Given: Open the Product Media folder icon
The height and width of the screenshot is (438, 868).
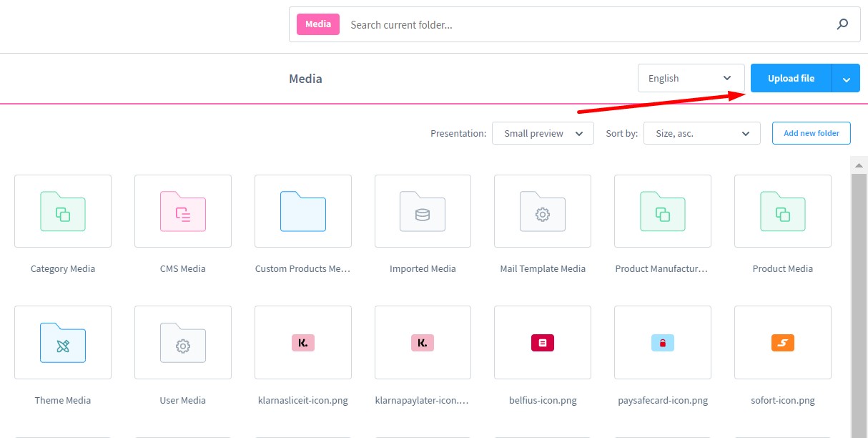Looking at the screenshot, I should click(x=783, y=211).
